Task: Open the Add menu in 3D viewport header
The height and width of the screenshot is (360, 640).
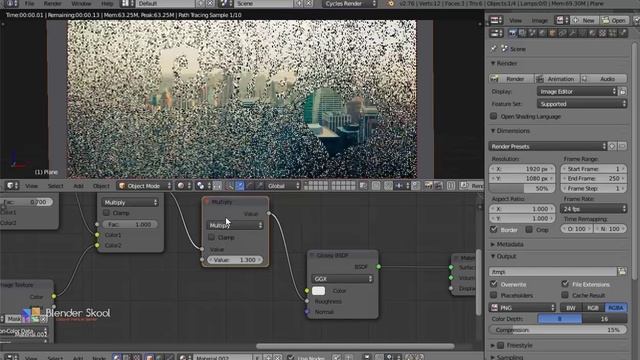Action: [78, 186]
